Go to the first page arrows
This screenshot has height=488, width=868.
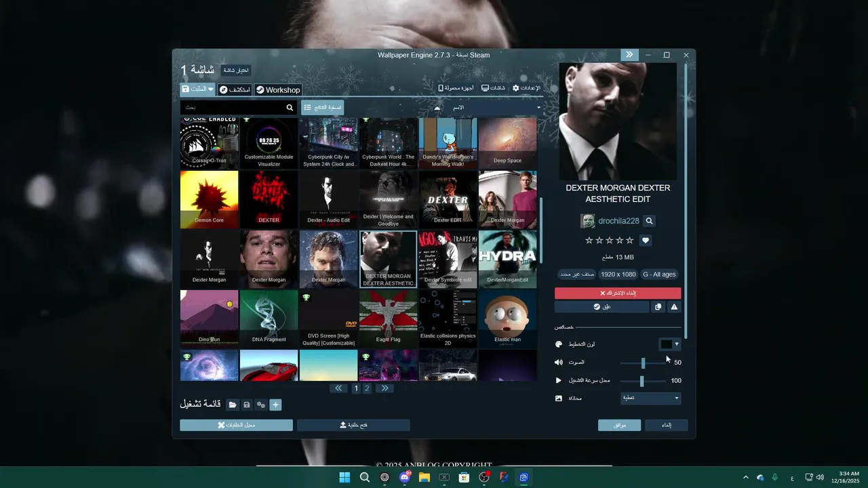point(338,388)
